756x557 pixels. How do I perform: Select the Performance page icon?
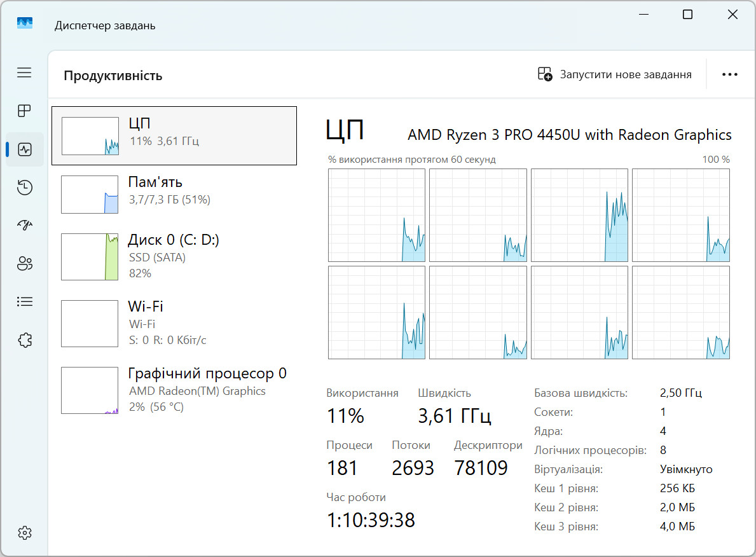[25, 149]
